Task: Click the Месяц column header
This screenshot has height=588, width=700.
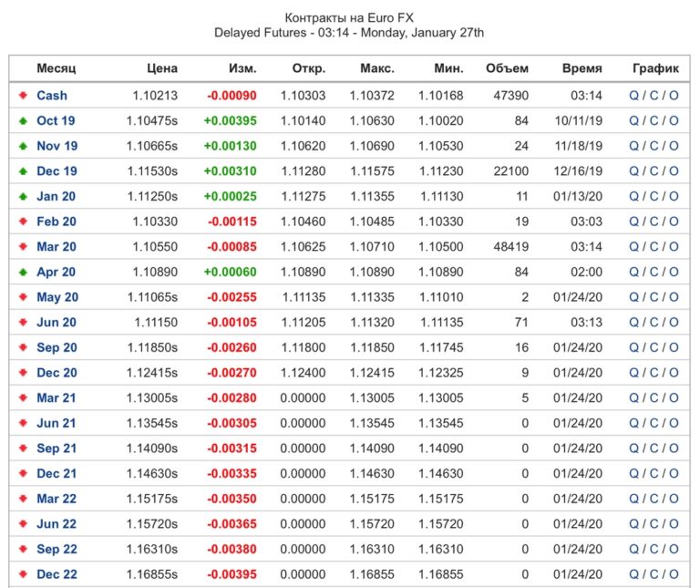Action: [57, 68]
